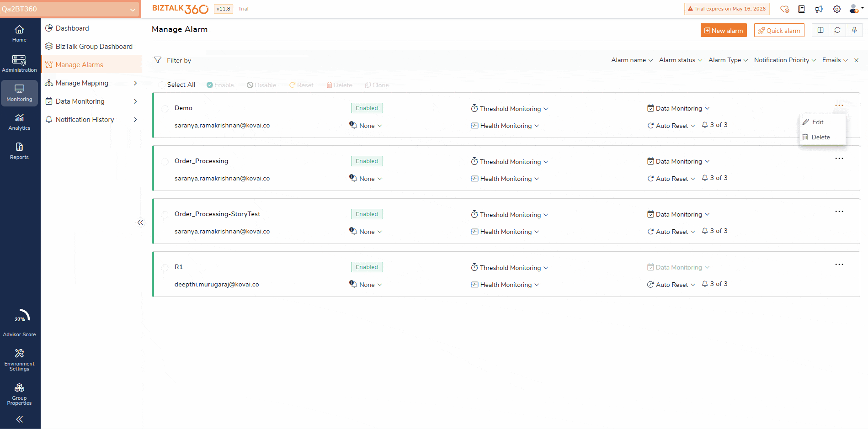Open more options for Order_Processing alarm
The width and height of the screenshot is (868, 429).
point(839,159)
